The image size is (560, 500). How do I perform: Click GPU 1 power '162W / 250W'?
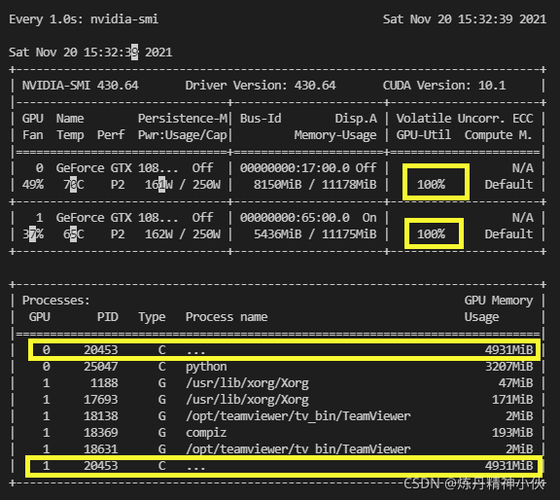(182, 234)
